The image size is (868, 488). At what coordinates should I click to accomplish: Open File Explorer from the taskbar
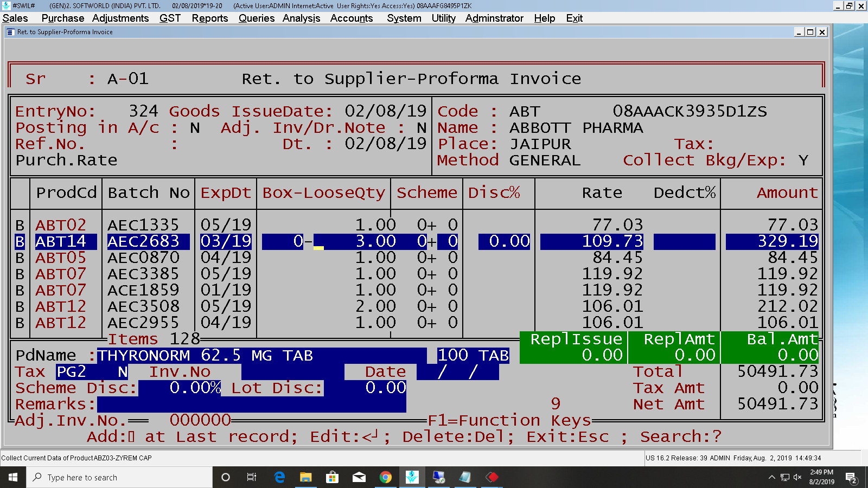point(306,477)
